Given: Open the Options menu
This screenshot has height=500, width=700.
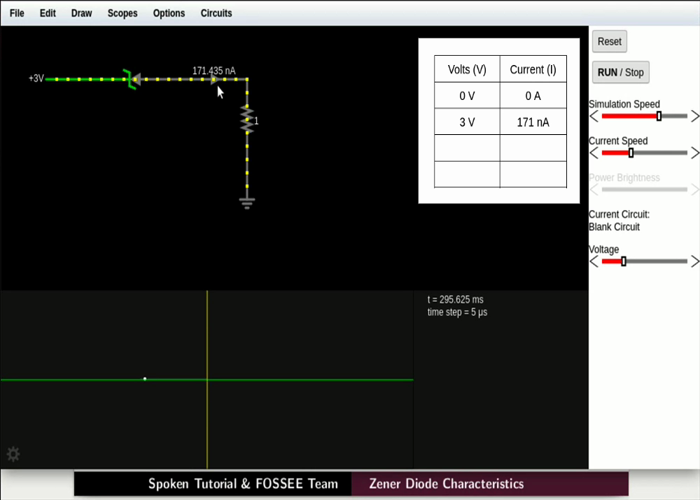Looking at the screenshot, I should (169, 13).
